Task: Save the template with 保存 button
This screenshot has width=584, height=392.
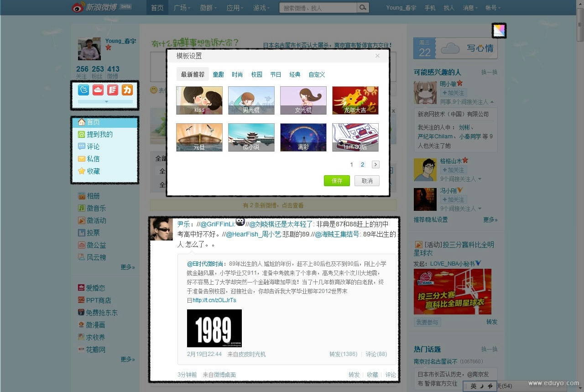Action: tap(337, 181)
